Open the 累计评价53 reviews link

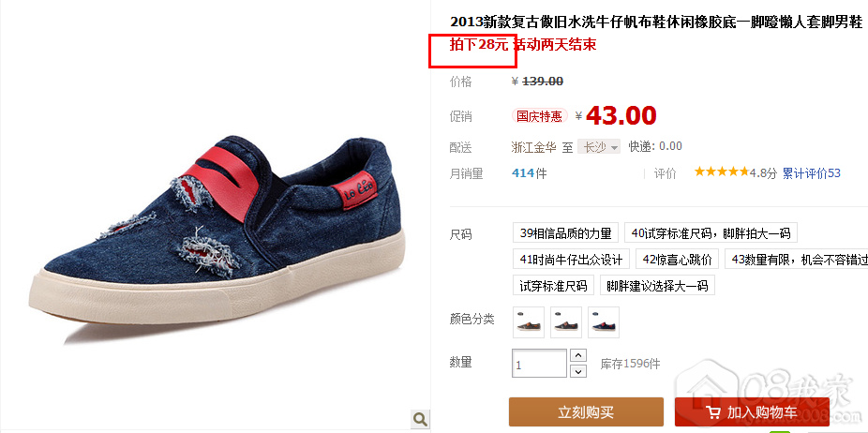click(812, 173)
